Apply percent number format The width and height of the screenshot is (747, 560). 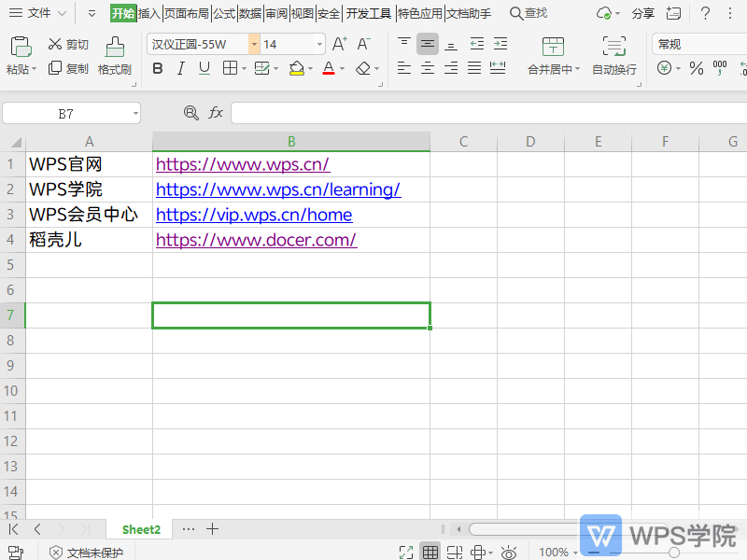pos(696,68)
